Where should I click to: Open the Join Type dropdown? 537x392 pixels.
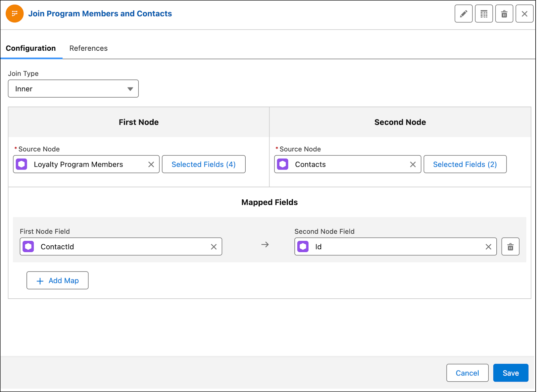(x=130, y=89)
